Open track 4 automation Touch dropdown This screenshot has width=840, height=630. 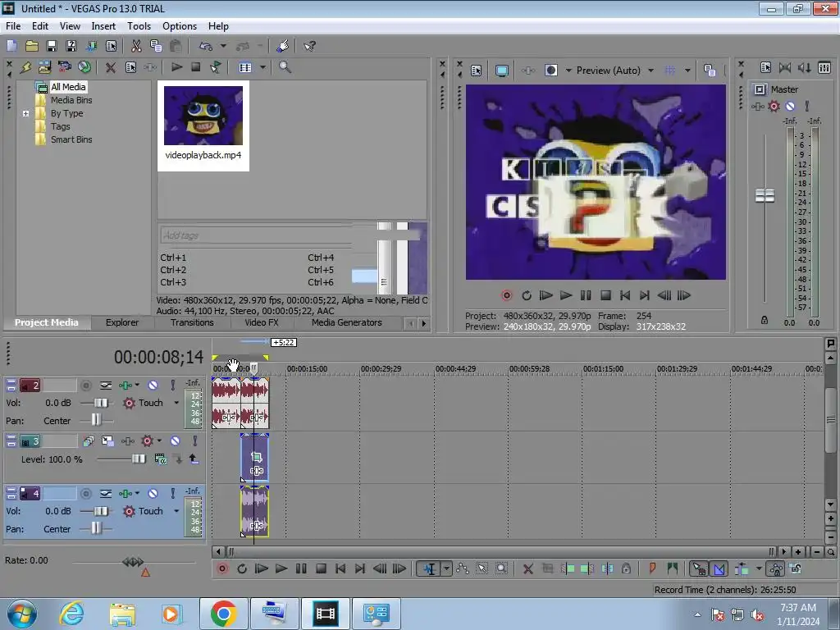(176, 511)
